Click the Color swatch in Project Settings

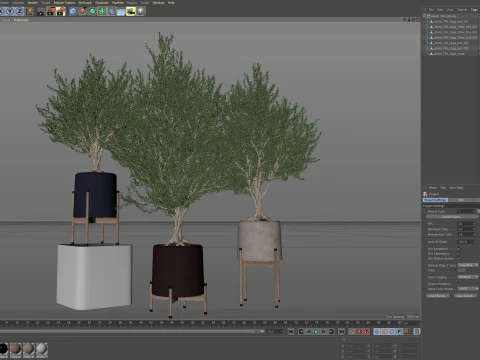pos(462,270)
